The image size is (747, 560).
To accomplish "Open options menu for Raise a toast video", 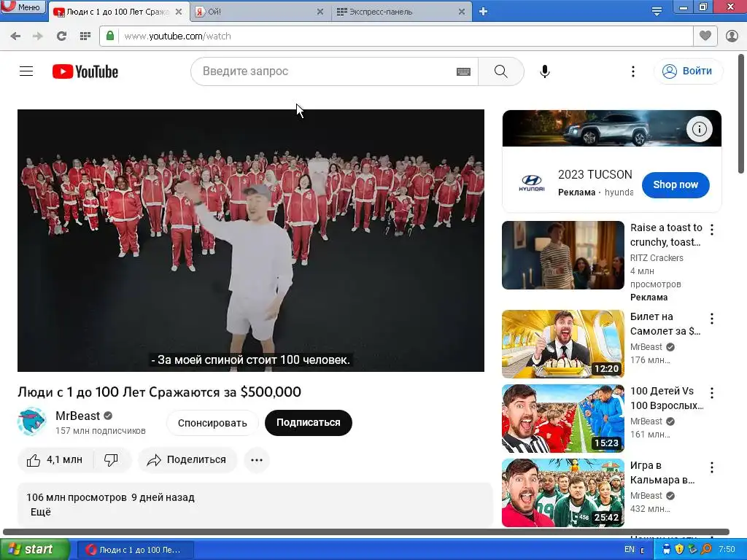I will 712,230.
